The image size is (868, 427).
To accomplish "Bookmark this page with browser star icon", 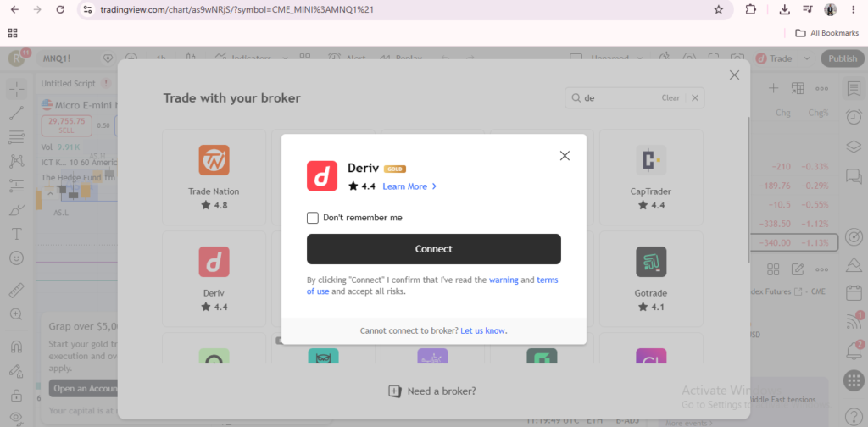I will tap(719, 9).
